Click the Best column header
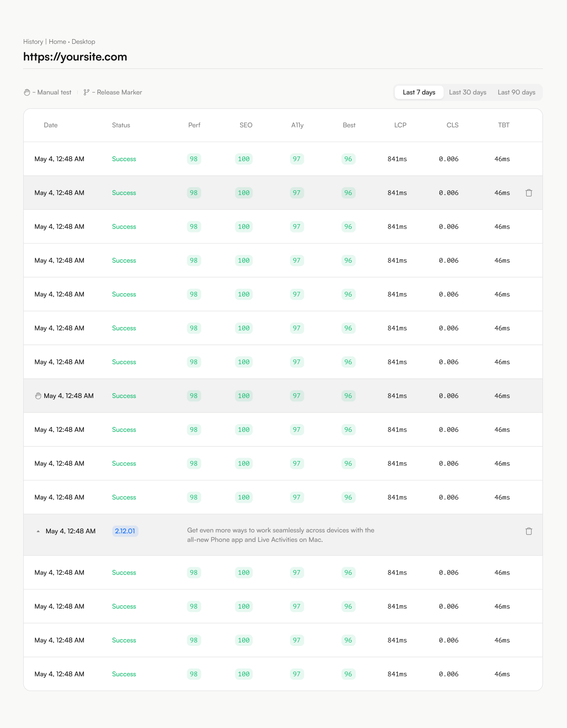The image size is (567, 728). 349,125
